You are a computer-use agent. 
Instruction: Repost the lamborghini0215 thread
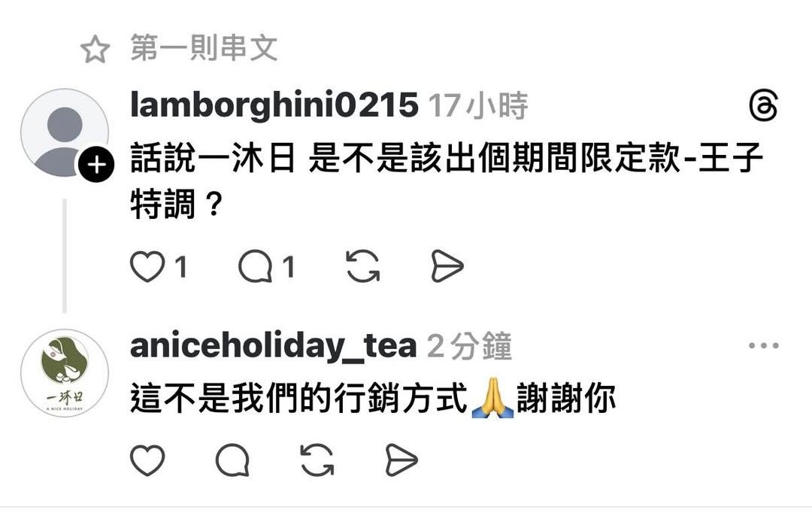click(x=362, y=266)
